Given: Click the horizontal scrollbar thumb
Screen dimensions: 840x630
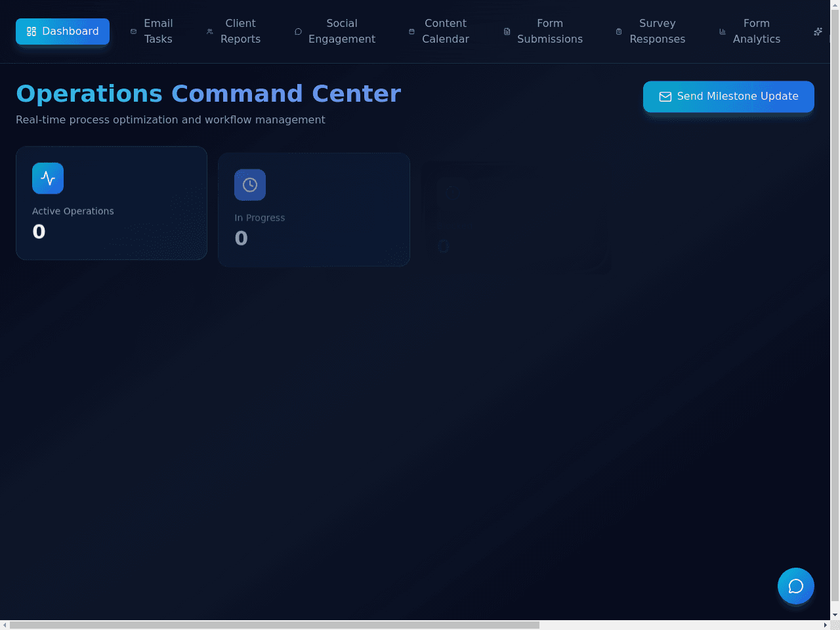Looking at the screenshot, I should (274, 625).
